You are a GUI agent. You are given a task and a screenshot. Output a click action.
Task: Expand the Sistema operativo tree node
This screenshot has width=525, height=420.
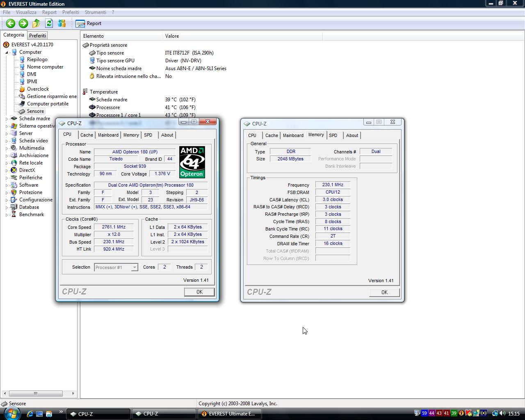pyautogui.click(x=7, y=126)
